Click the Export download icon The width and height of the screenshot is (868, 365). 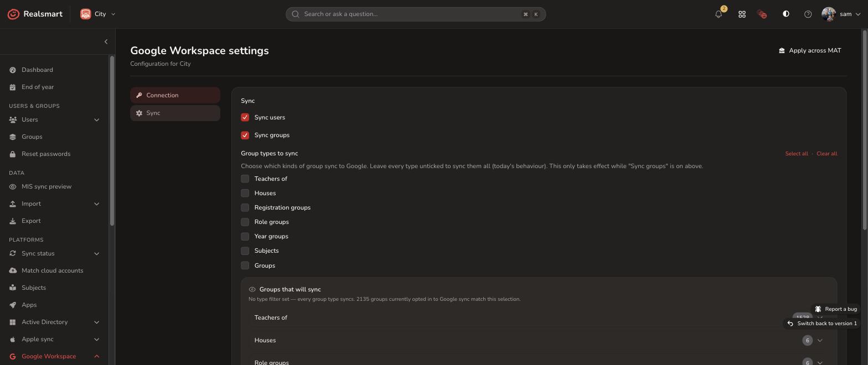click(x=13, y=221)
